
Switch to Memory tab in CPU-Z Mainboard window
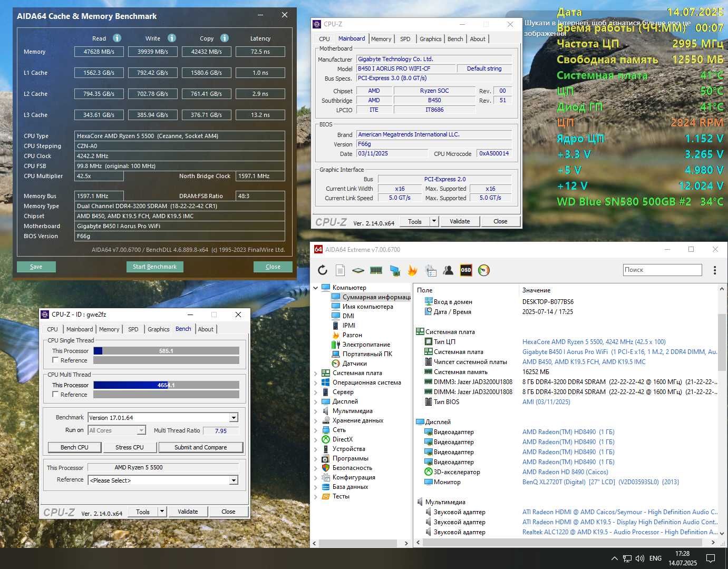(381, 39)
